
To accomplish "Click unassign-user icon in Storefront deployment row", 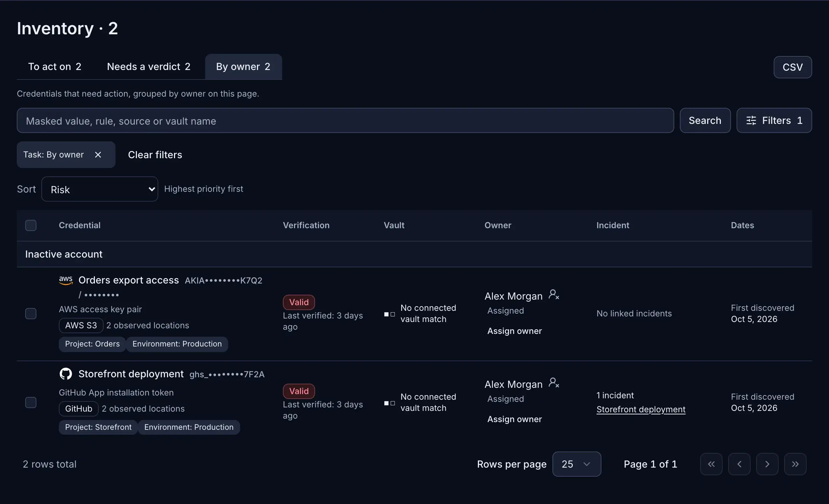I will pyautogui.click(x=554, y=383).
